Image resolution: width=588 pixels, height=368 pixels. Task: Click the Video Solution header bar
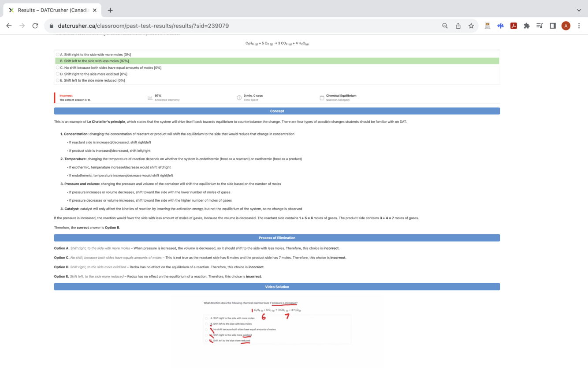pyautogui.click(x=277, y=287)
